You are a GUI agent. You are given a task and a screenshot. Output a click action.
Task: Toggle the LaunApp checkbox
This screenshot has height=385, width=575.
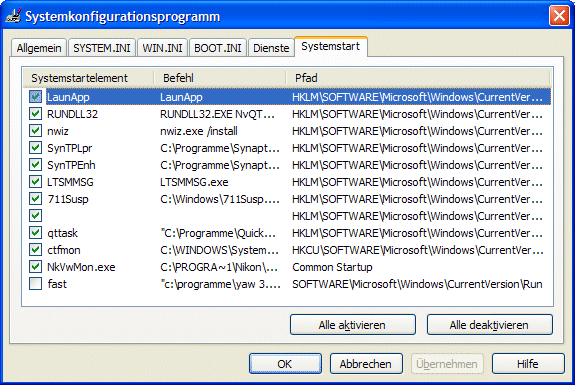point(36,97)
